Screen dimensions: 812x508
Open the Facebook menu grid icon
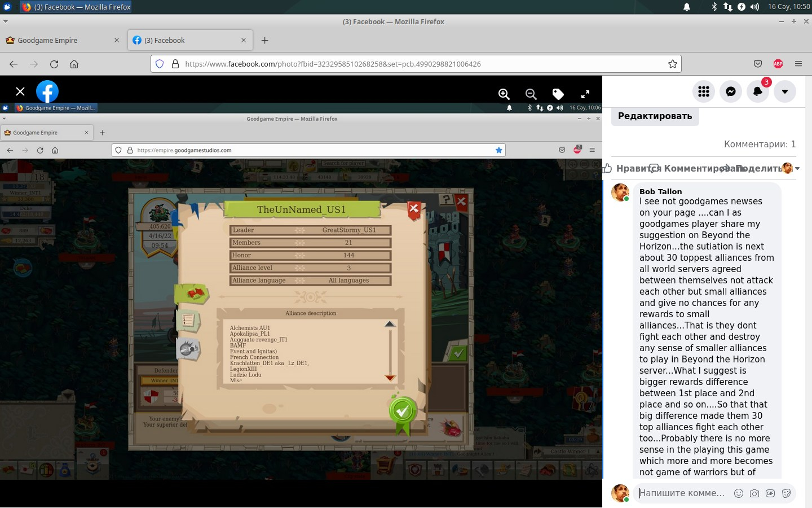click(x=704, y=91)
